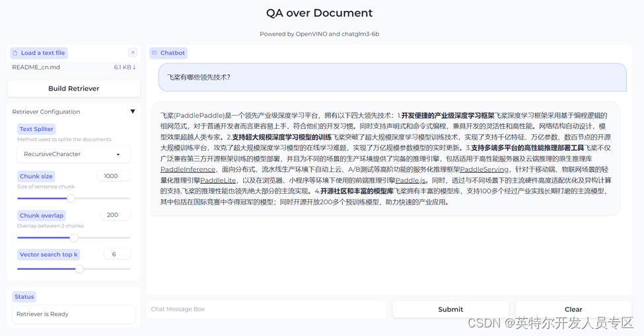
Task: Click the Retriever Configuration heading text
Action: tap(46, 112)
